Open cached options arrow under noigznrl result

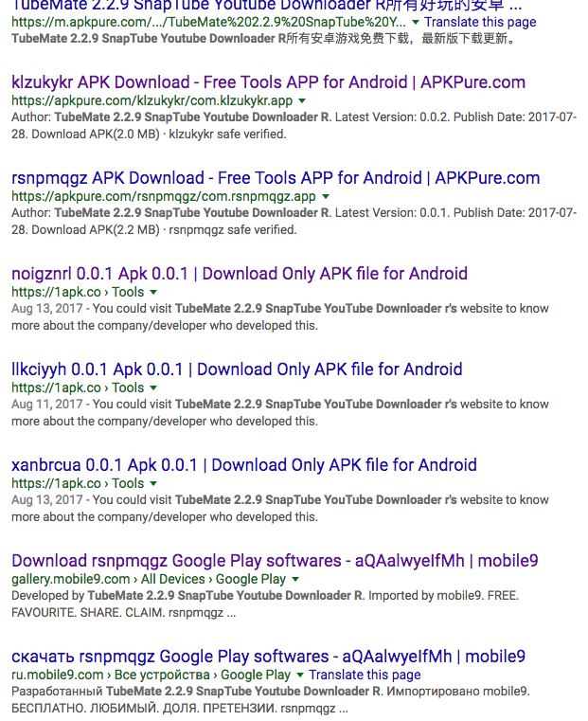153,292
